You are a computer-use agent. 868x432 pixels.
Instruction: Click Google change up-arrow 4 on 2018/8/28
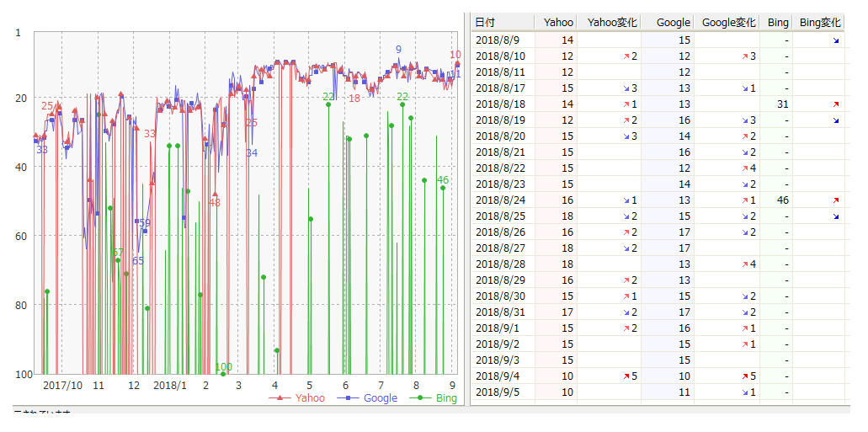[x=749, y=264]
